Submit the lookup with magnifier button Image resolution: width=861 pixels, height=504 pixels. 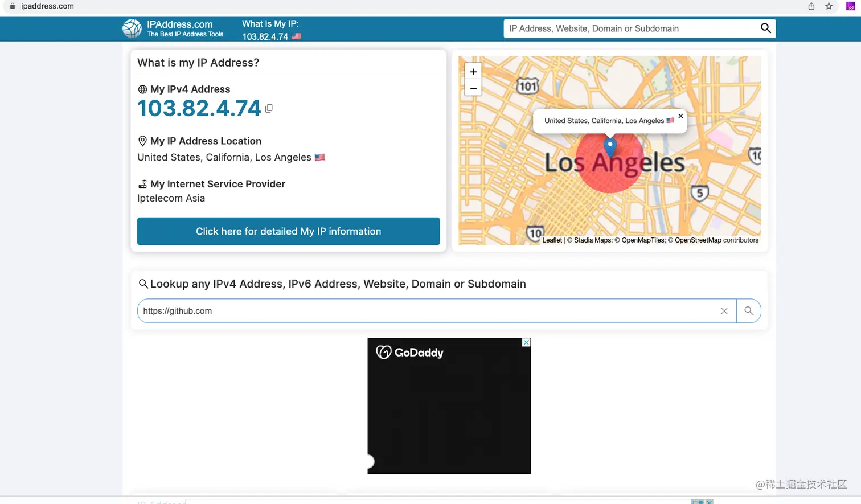(749, 311)
